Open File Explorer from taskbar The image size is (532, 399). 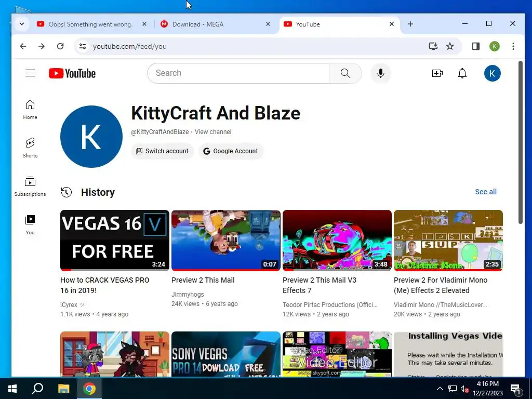point(63,389)
